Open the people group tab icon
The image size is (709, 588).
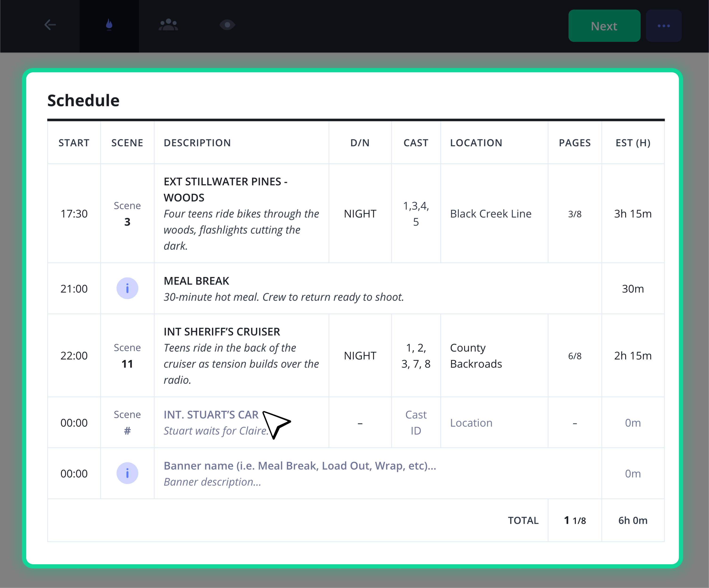168,25
